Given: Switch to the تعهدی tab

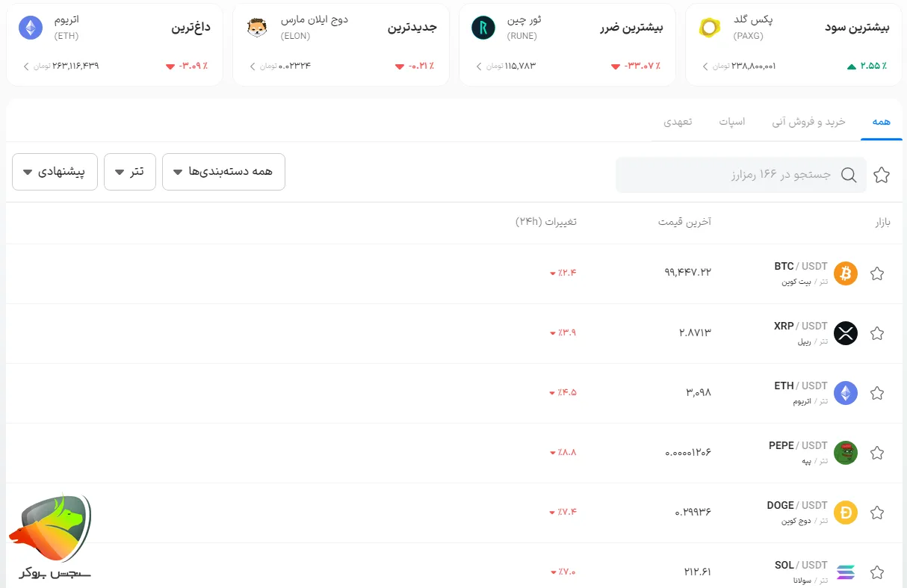Looking at the screenshot, I should (x=678, y=120).
